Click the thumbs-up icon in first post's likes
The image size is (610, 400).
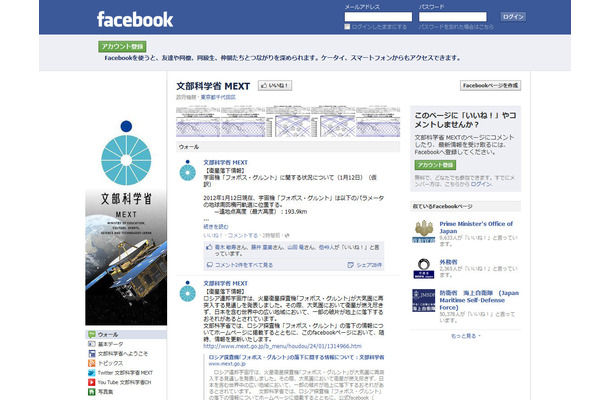209,247
